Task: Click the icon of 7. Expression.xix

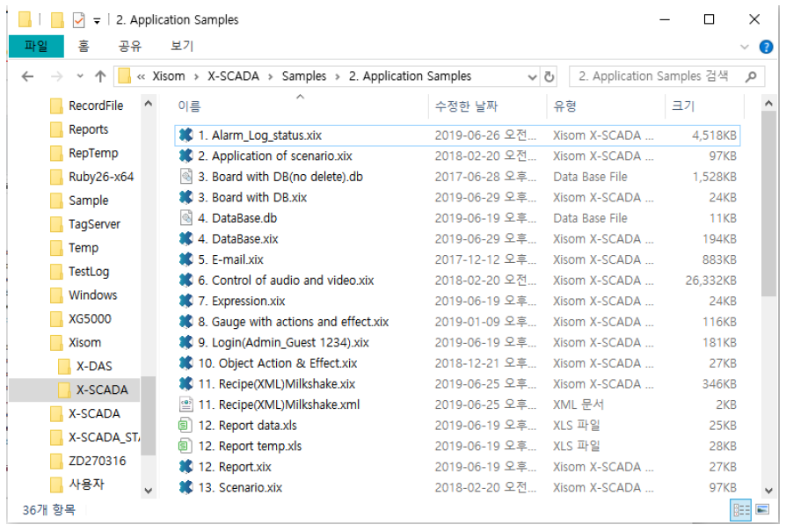Action: point(186,301)
